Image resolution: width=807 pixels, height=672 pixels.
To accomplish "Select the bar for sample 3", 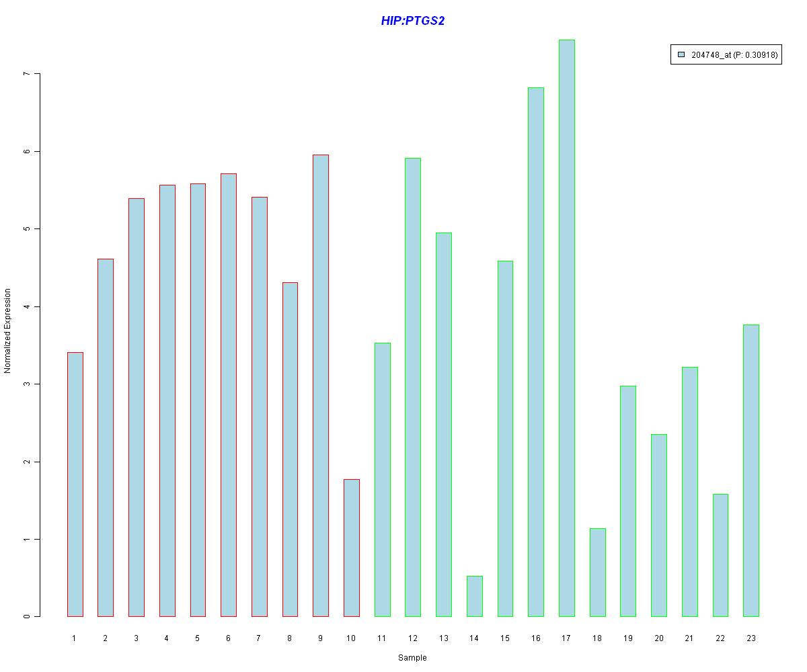I will coord(136,407).
